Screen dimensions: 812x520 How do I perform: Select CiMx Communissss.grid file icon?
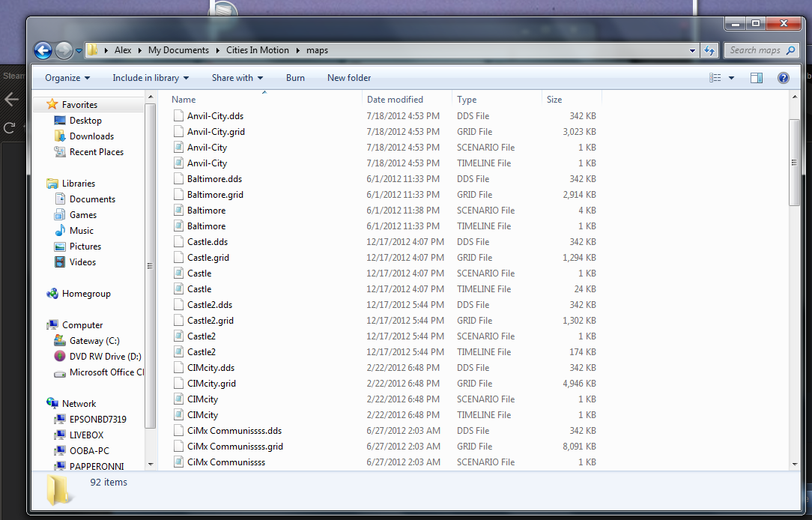point(179,447)
